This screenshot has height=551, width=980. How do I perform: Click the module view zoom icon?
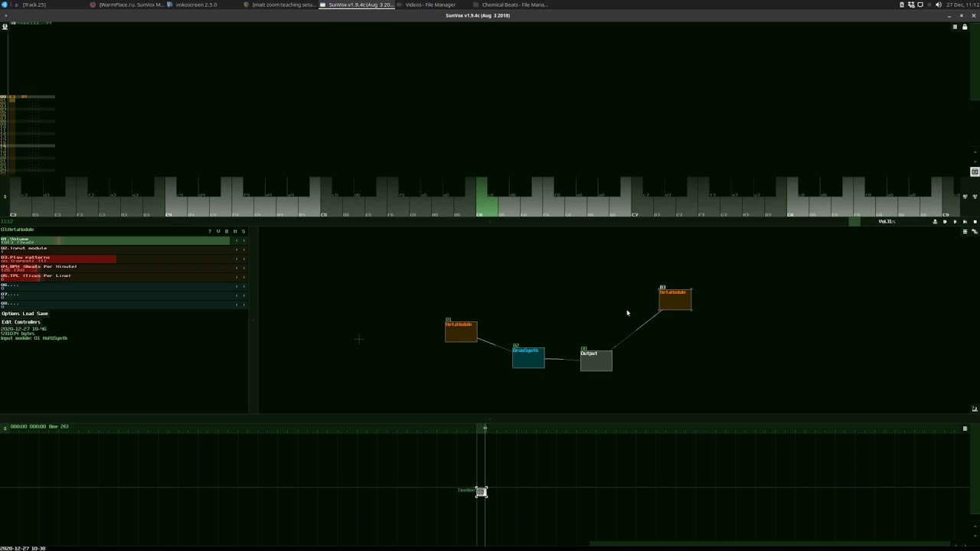pos(975,409)
